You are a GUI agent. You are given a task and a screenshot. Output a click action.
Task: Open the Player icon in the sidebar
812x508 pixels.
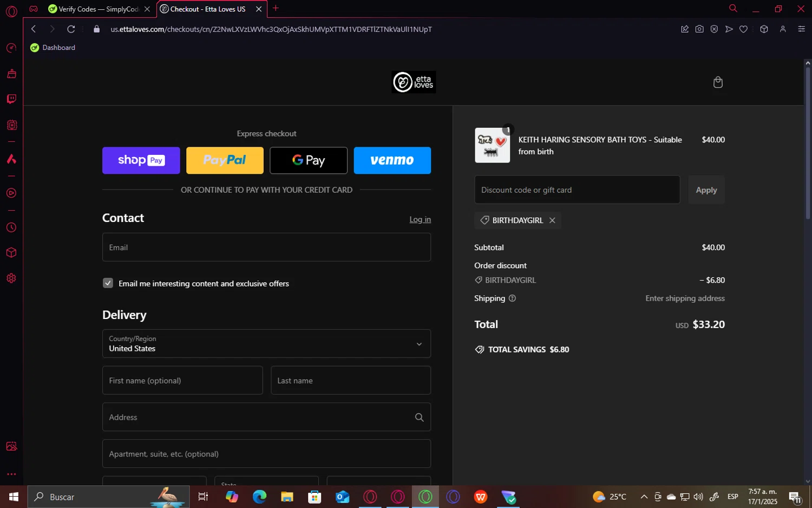[x=11, y=193]
